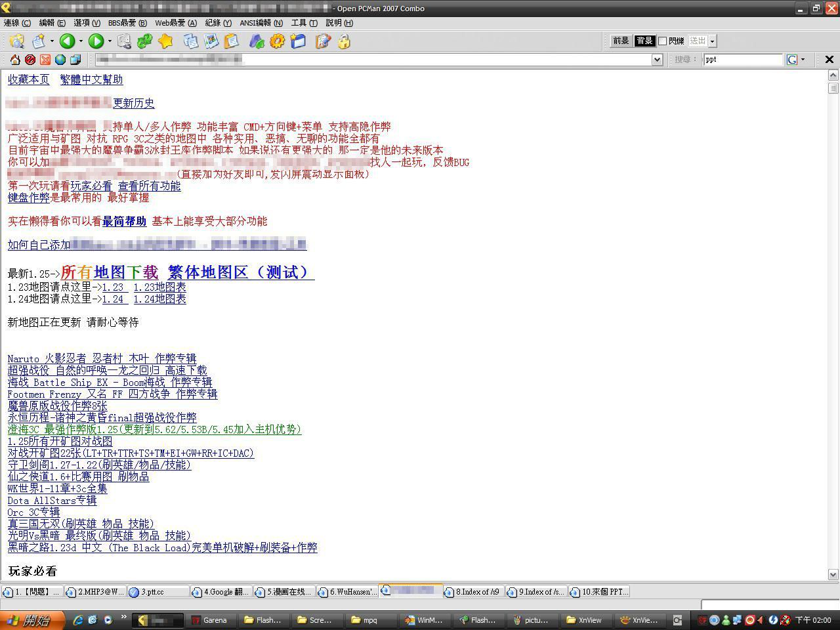Open the 連線 menu
This screenshot has height=630, width=840.
click(17, 23)
